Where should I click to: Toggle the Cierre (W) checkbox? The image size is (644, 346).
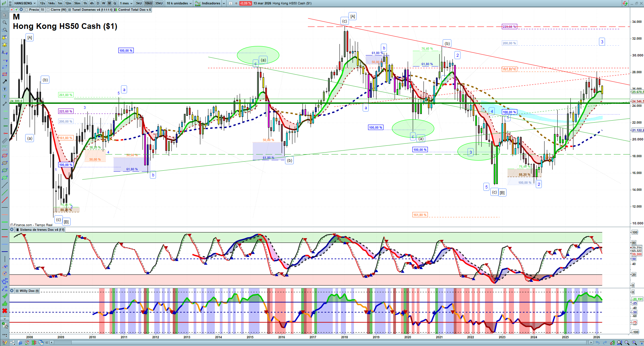point(48,10)
